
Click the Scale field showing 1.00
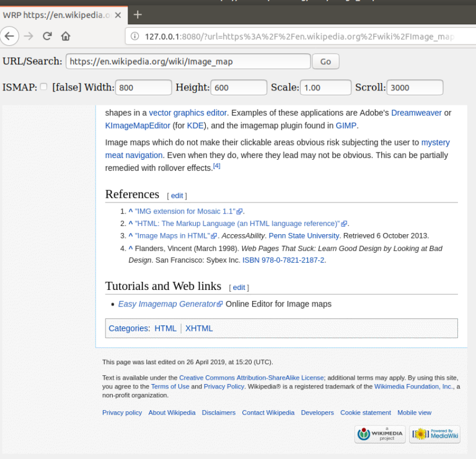[326, 88]
